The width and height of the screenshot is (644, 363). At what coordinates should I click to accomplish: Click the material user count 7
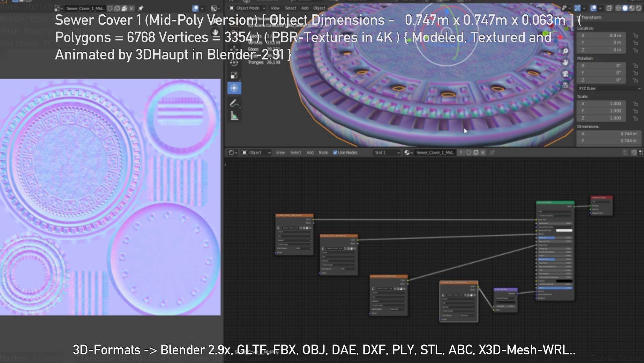pyautogui.click(x=461, y=153)
